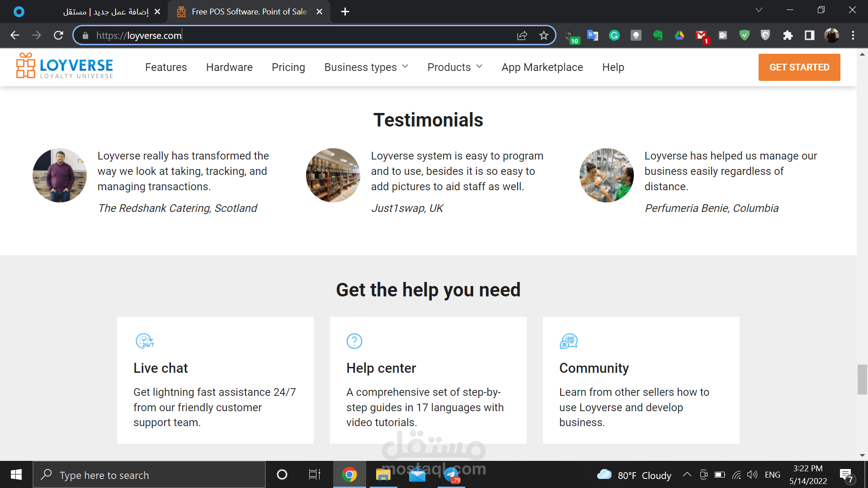Screen dimensions: 868x488
Task: Open the Evernote extension icon
Action: click(x=657, y=35)
